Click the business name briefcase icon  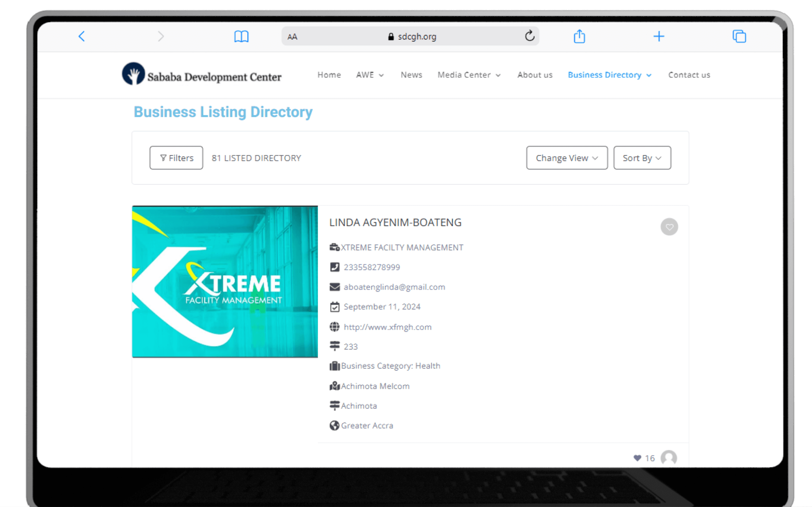[334, 248]
